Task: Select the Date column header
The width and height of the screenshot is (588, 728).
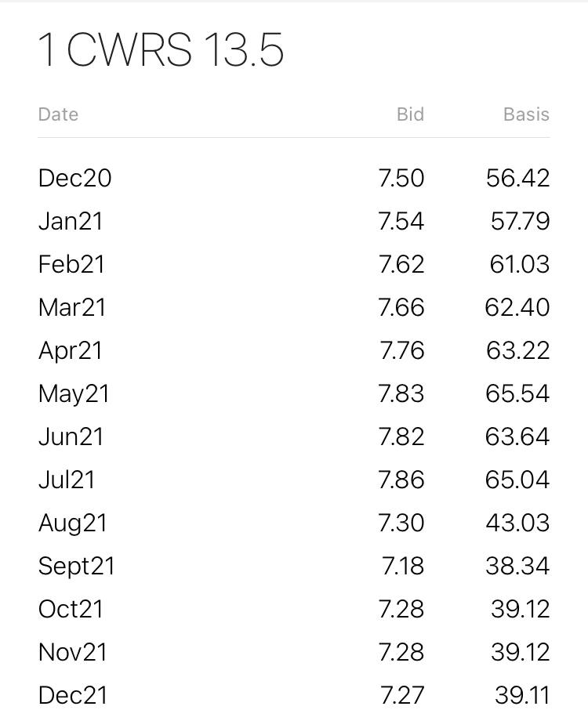Action: coord(58,114)
